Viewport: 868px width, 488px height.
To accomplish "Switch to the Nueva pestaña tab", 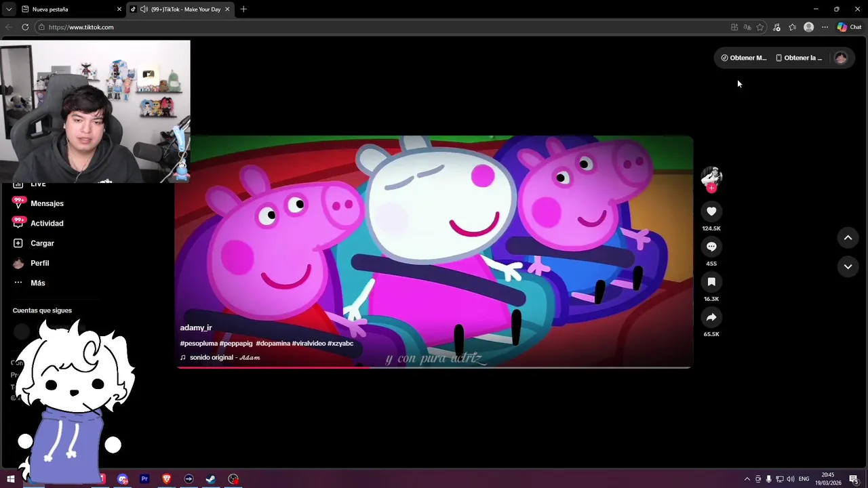I will pyautogui.click(x=70, y=9).
